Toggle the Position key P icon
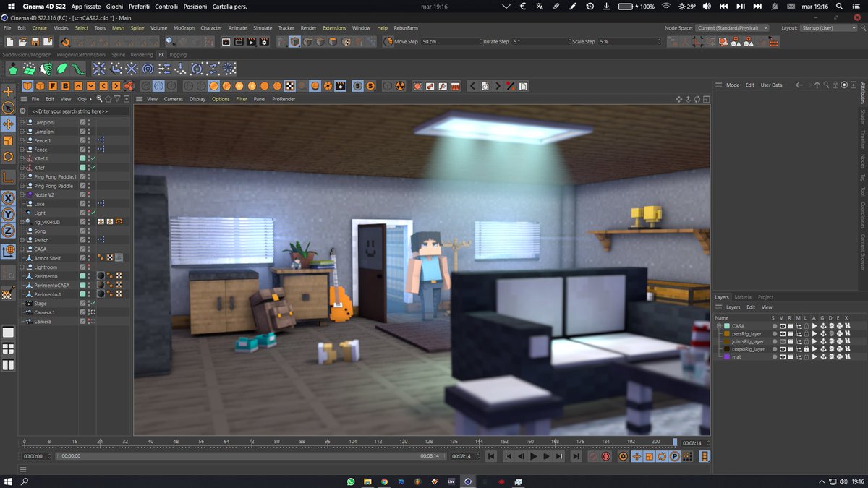 (x=674, y=456)
